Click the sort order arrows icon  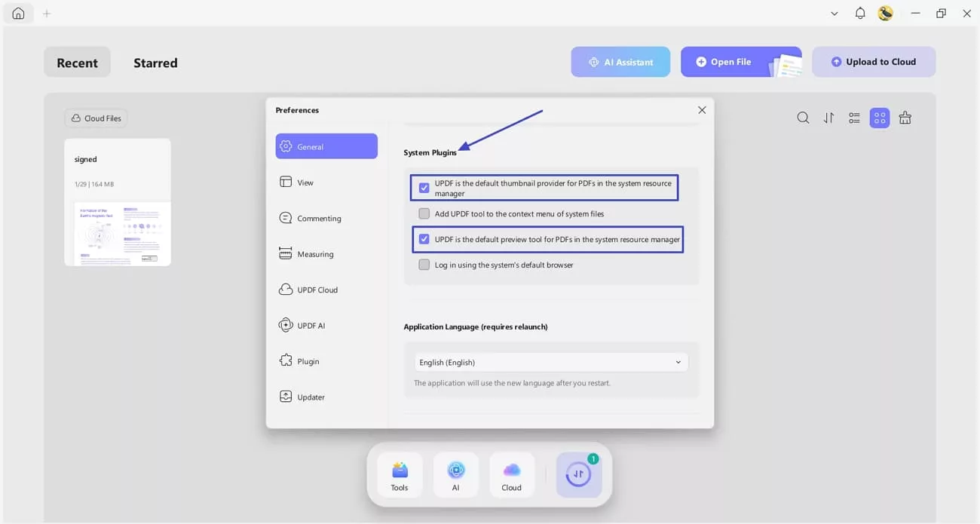(x=828, y=118)
